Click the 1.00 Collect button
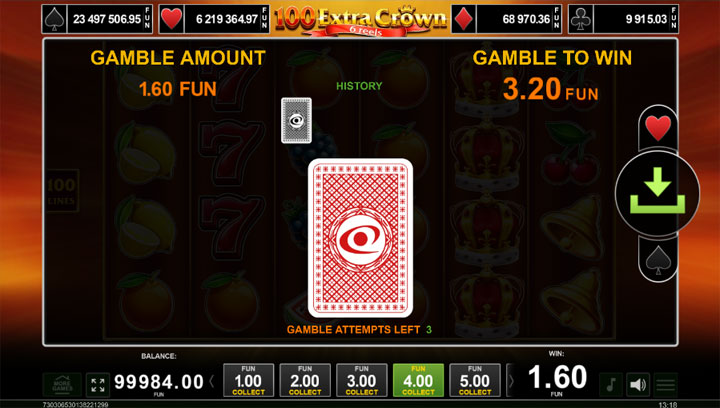This screenshot has width=720, height=408. [248, 380]
